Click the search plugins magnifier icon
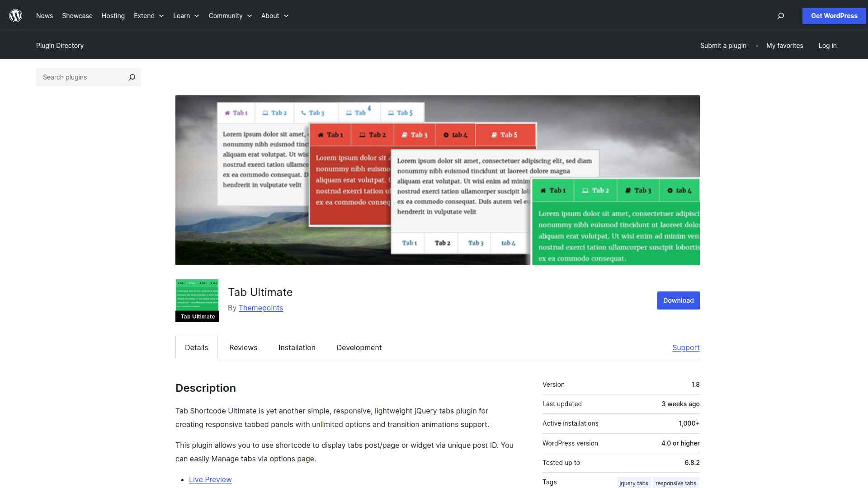Image resolution: width=868 pixels, height=488 pixels. point(132,77)
